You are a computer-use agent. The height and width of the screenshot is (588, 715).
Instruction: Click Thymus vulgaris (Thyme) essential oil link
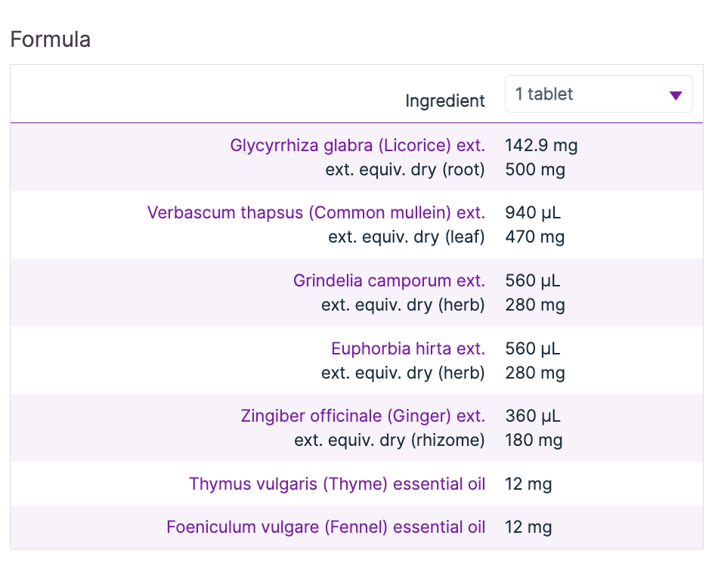tap(337, 484)
